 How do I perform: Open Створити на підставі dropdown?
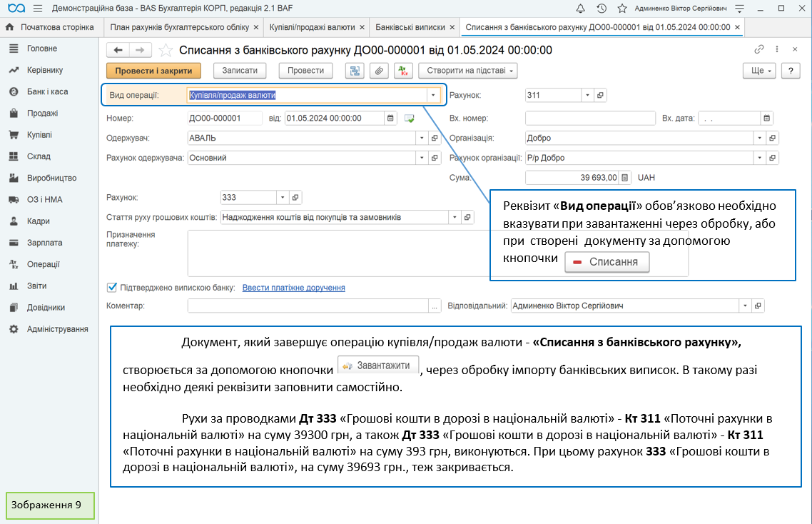[468, 71]
